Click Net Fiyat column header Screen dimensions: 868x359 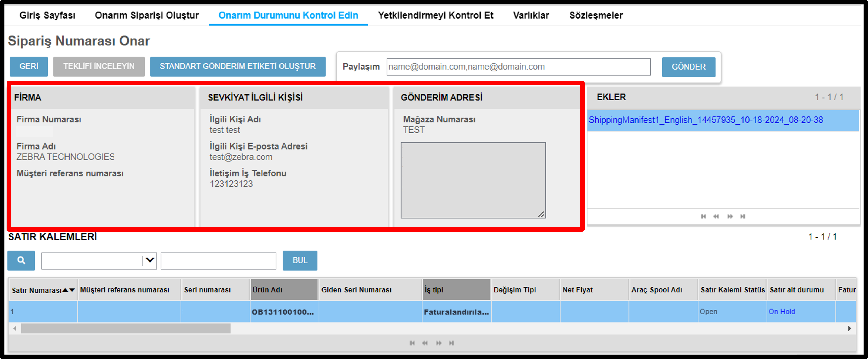pyautogui.click(x=595, y=290)
